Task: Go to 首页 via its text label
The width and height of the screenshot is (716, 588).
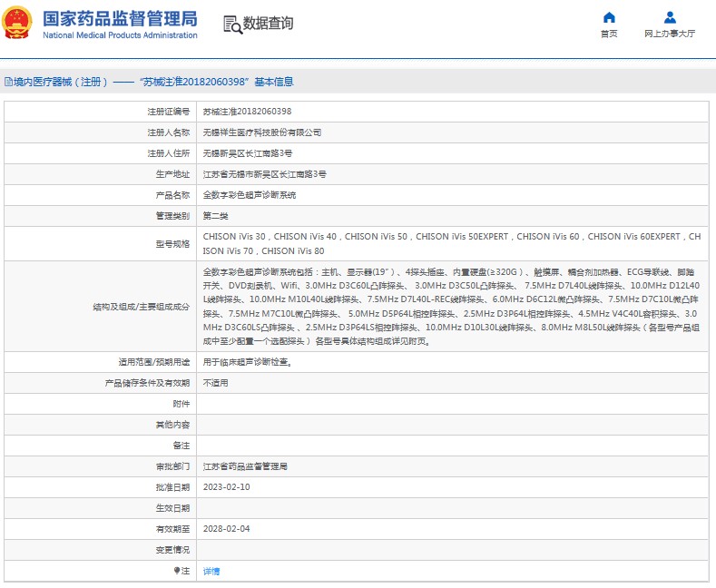Action: [609, 34]
